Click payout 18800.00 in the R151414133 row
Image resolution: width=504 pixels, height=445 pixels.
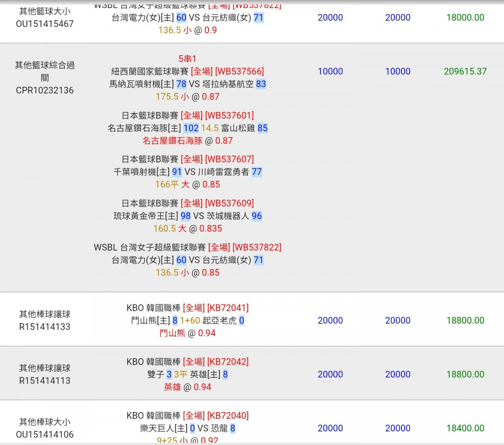click(465, 320)
